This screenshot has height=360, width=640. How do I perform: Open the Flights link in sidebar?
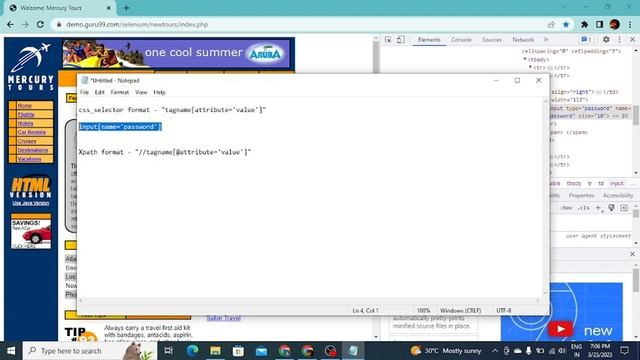coord(26,115)
